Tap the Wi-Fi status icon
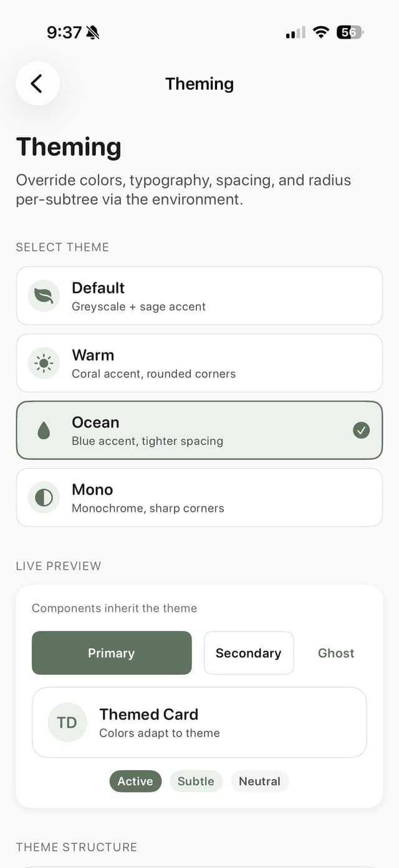The image size is (399, 868). pyautogui.click(x=321, y=32)
